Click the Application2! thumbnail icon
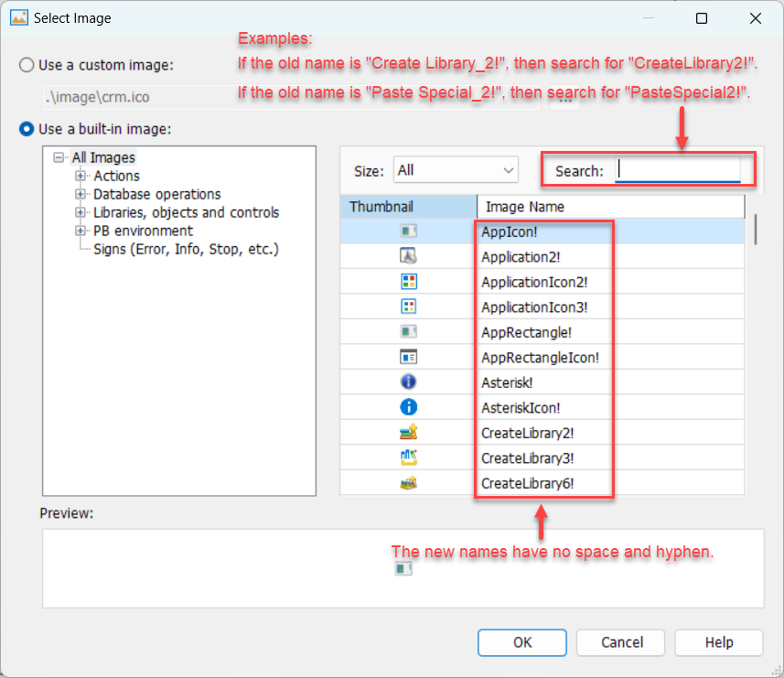This screenshot has width=784, height=678. point(408,257)
